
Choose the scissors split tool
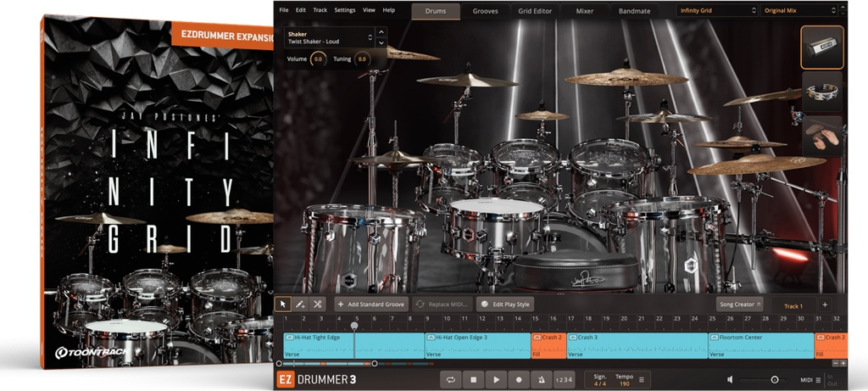coord(317,304)
